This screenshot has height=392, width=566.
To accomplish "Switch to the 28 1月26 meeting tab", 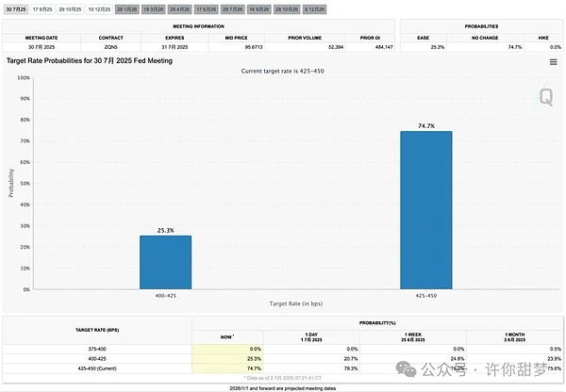I will point(127,8).
